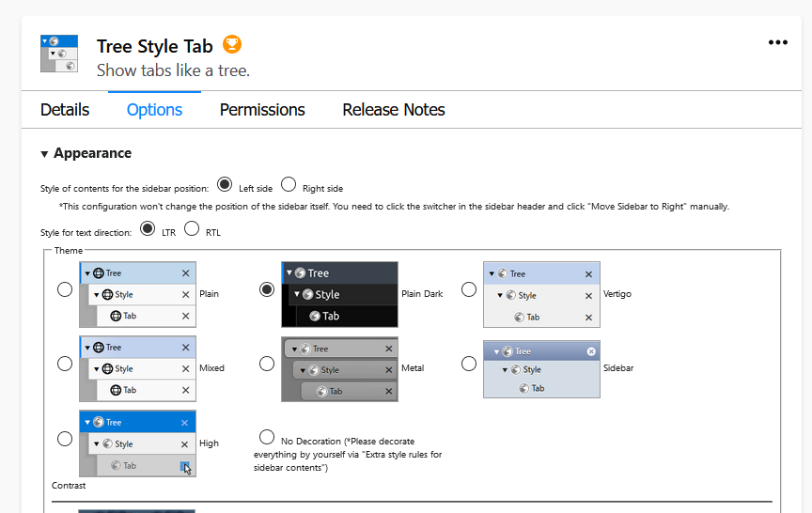
Task: Click the LTR label
Action: (169, 232)
